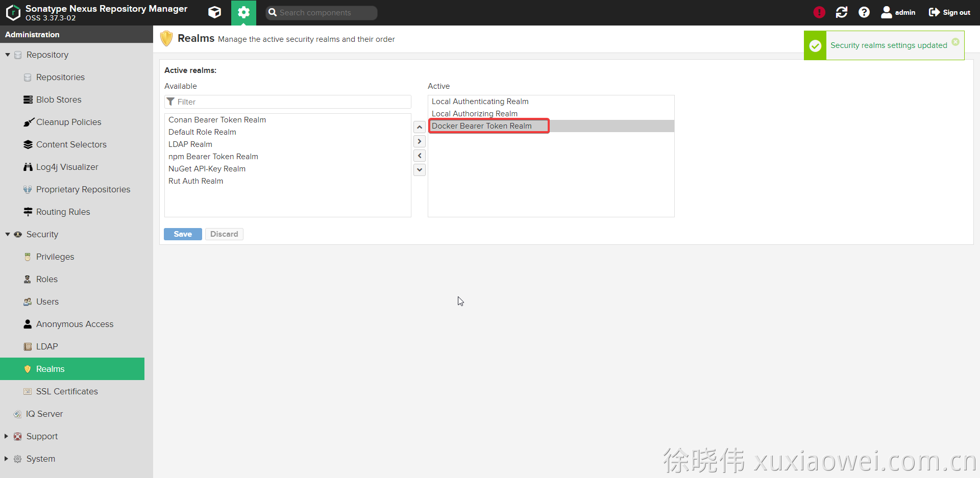Viewport: 980px width, 478px height.
Task: Remove realm from Active with the left arrow
Action: click(420, 156)
